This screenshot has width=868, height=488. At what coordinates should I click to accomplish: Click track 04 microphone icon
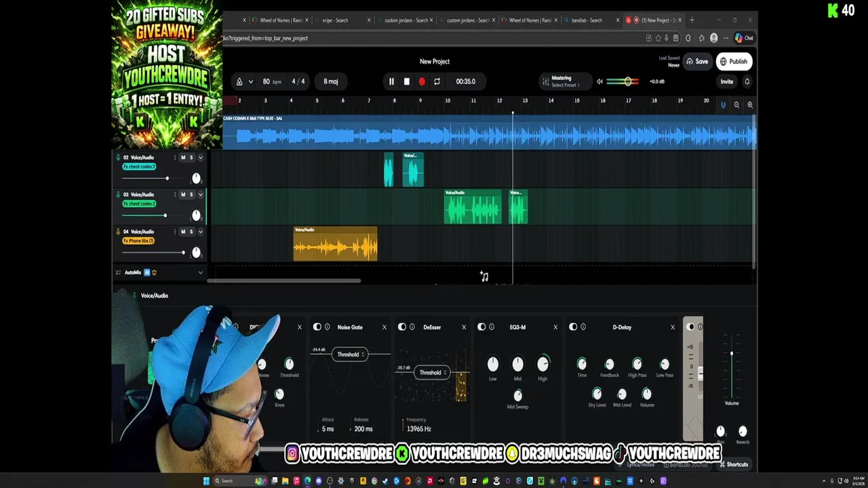(118, 232)
